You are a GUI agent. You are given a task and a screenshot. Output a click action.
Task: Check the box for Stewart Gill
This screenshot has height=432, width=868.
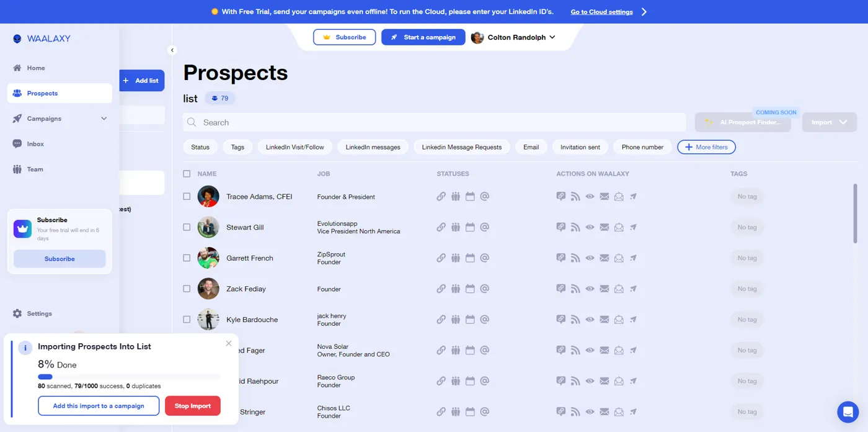click(187, 227)
